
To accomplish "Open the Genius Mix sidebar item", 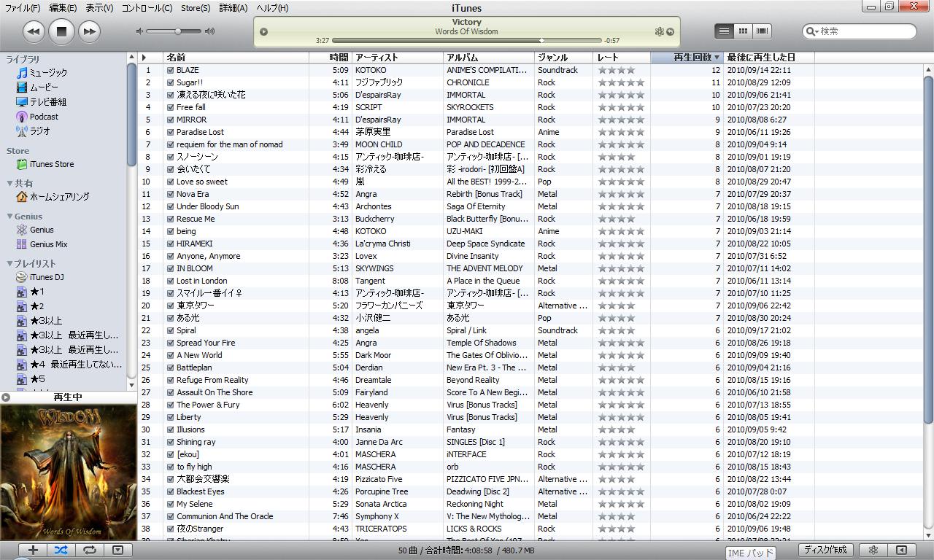I will coord(48,244).
